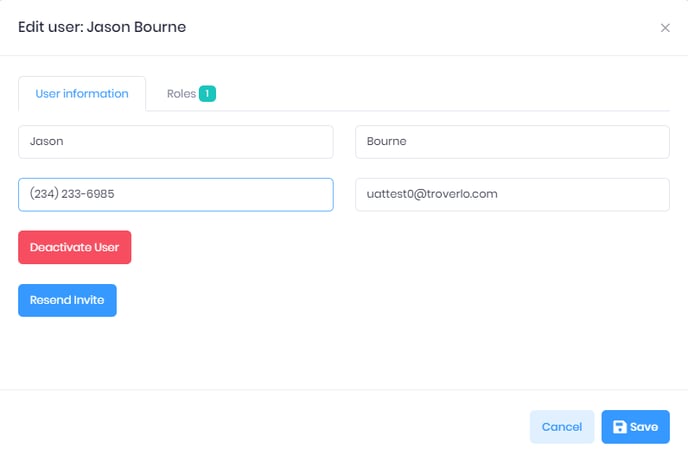Click the floppy disk icon on Save
Screen dimensions: 688x461
(620, 427)
